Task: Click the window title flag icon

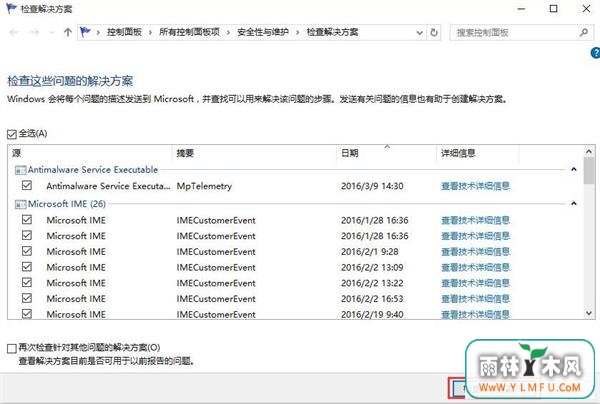Action: coord(11,8)
